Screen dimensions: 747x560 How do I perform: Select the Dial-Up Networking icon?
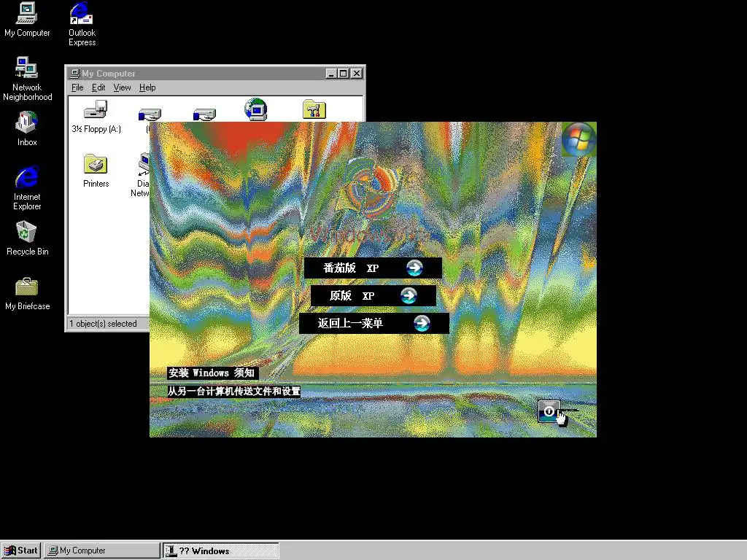(x=142, y=175)
